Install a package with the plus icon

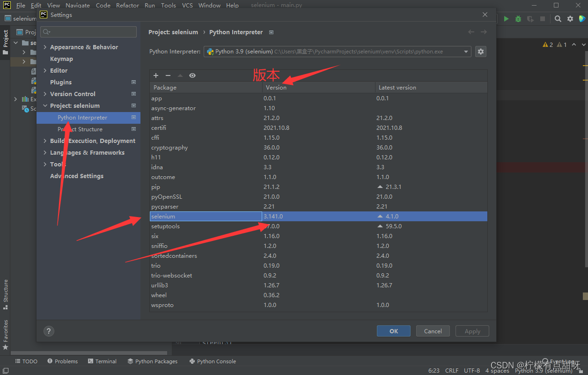[156, 75]
